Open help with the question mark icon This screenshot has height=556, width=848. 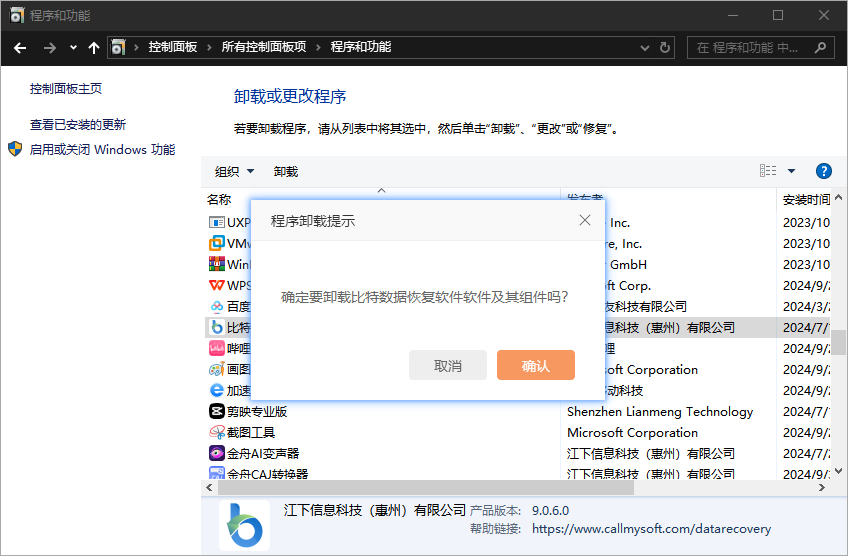(x=823, y=171)
